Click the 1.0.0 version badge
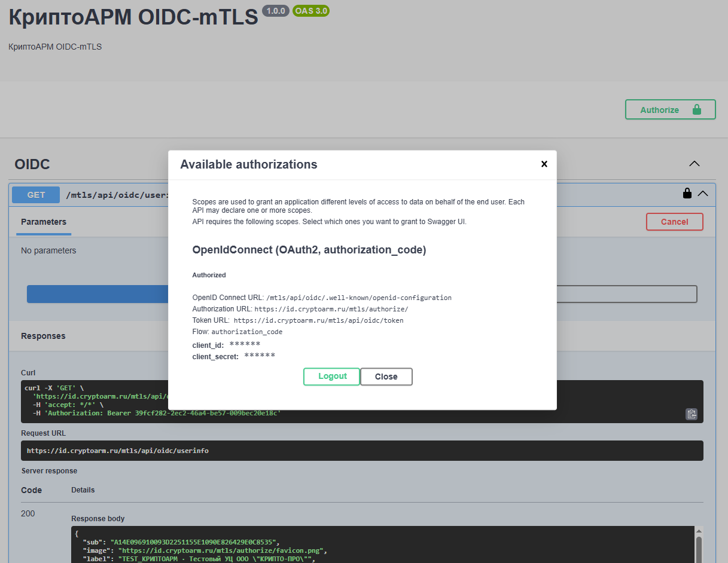 pyautogui.click(x=276, y=11)
